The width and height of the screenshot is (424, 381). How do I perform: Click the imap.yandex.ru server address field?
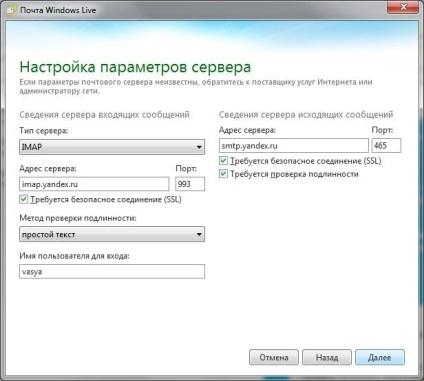pyautogui.click(x=94, y=184)
